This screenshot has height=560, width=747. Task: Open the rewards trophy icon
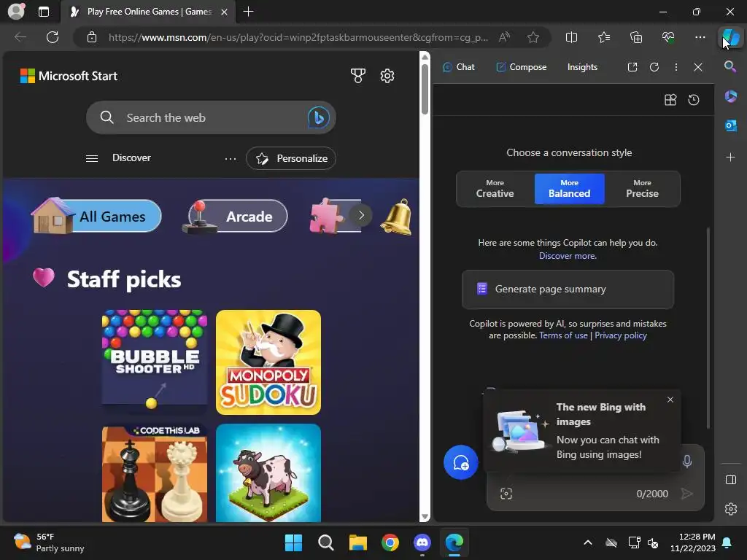click(357, 76)
